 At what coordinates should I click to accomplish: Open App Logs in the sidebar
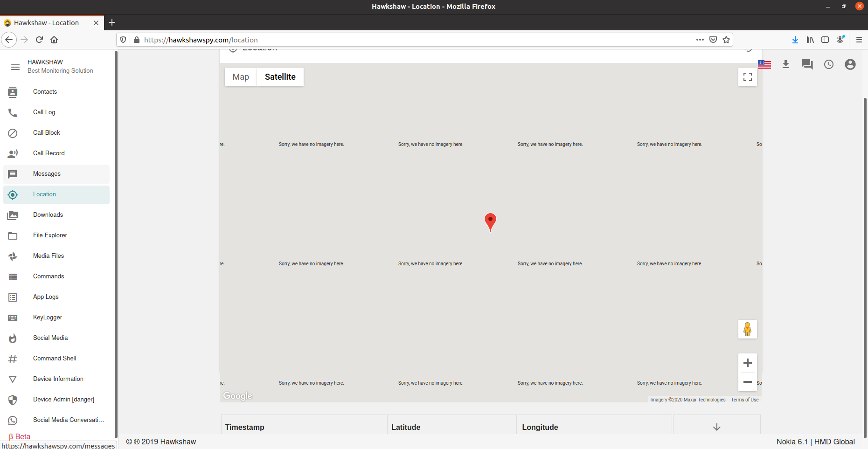coord(56,297)
